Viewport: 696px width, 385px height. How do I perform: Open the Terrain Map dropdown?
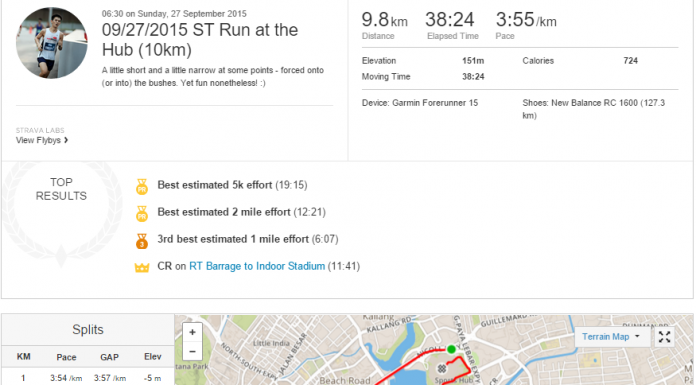point(611,337)
